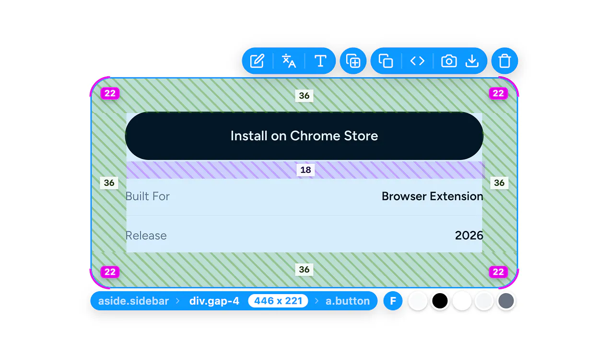This screenshot has height=364, width=609.
Task: Pick the black color swatch
Action: point(440,301)
